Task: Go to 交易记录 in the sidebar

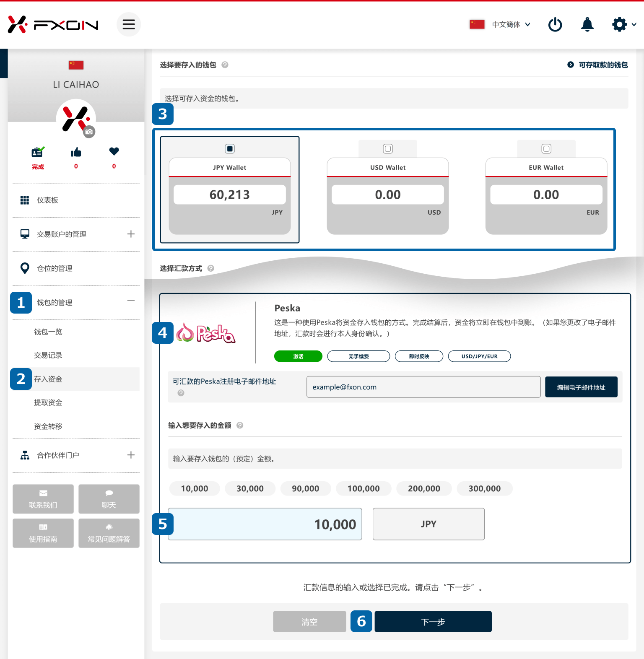Action: pyautogui.click(x=48, y=355)
